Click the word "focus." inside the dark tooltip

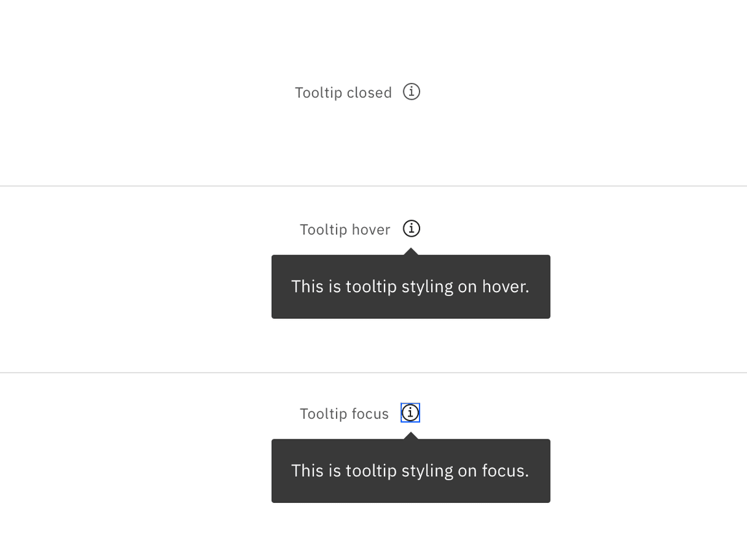505,471
